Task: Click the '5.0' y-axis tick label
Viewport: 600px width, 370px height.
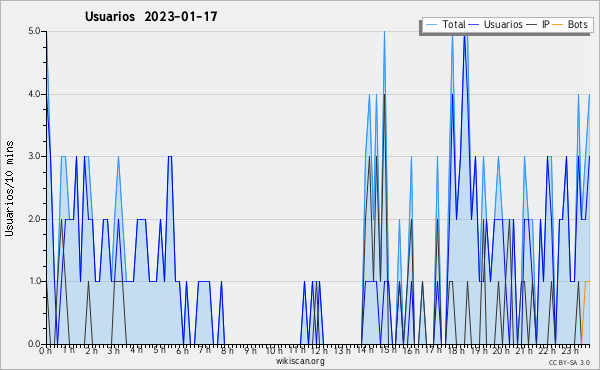Action: pyautogui.click(x=34, y=31)
